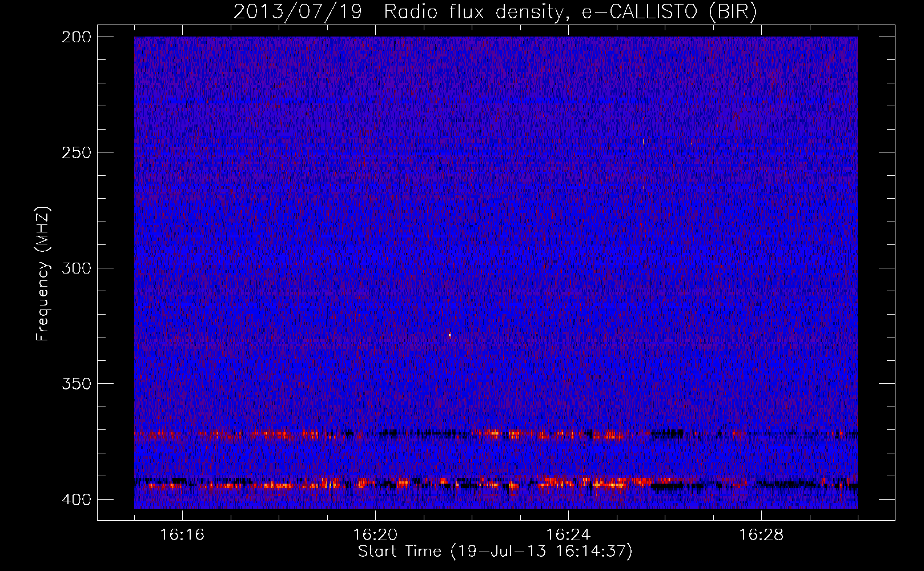
Task: Select the 250 frequency tick label
Action: coord(77,152)
